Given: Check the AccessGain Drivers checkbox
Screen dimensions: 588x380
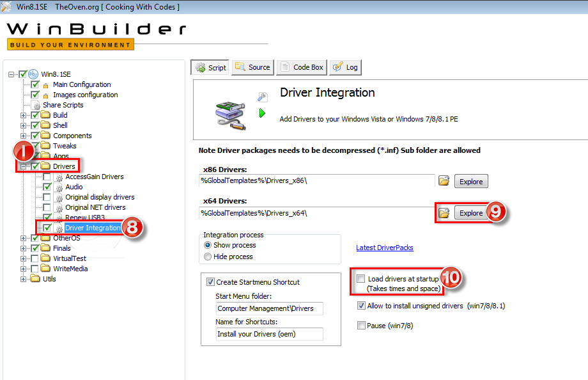Looking at the screenshot, I should [47, 177].
